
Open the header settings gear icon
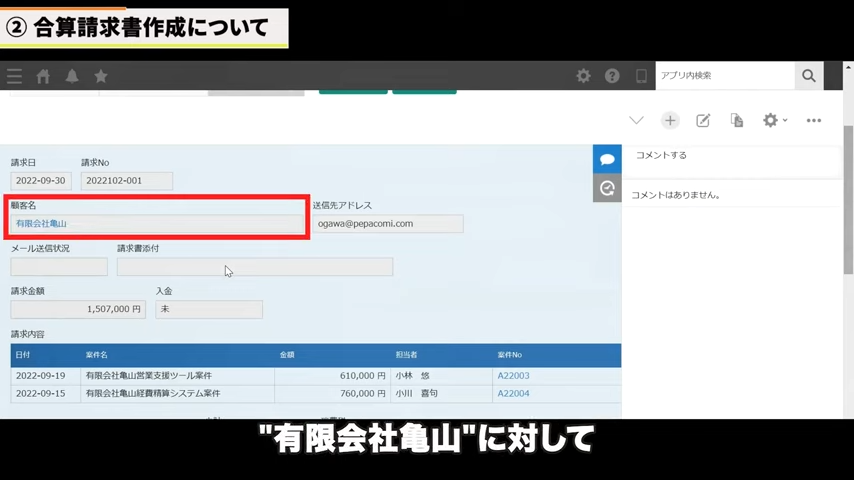coord(583,76)
